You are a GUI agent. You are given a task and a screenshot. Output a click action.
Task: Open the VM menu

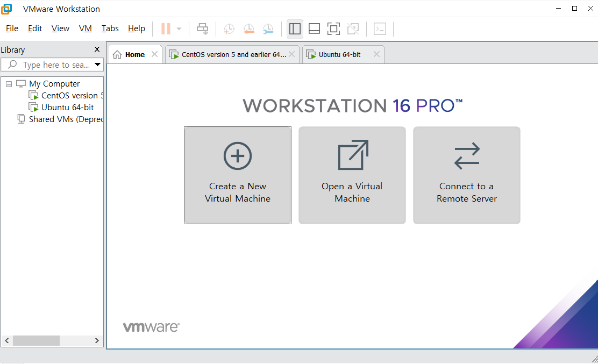pos(86,28)
